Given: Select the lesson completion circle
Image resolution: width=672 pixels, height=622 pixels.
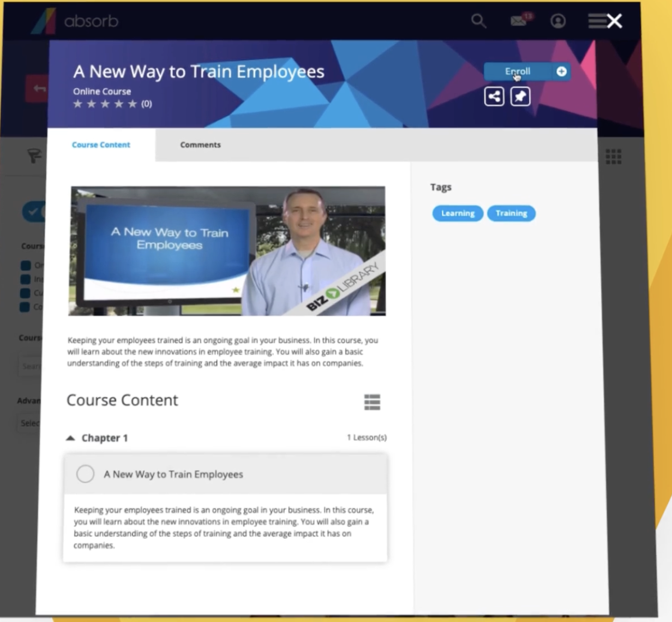Looking at the screenshot, I should click(85, 474).
